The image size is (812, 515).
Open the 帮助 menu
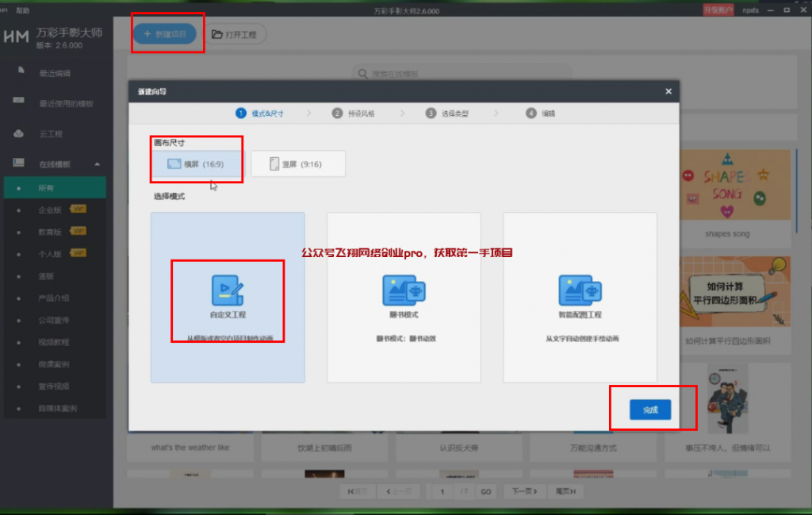(23, 10)
